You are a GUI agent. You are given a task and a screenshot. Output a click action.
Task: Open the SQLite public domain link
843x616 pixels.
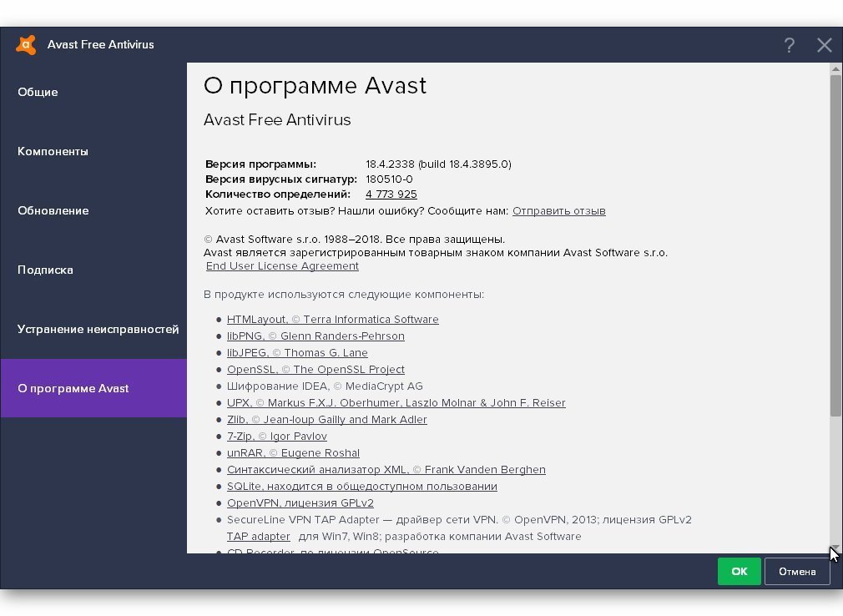coord(362,486)
